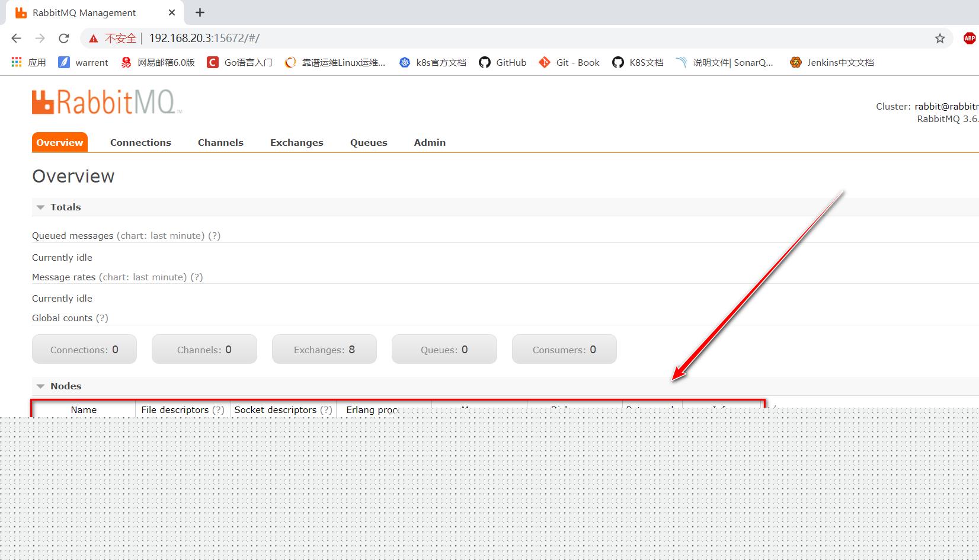The height and width of the screenshot is (560, 979).
Task: Open the 靠谱运维Linux bookmark
Action: [x=335, y=62]
